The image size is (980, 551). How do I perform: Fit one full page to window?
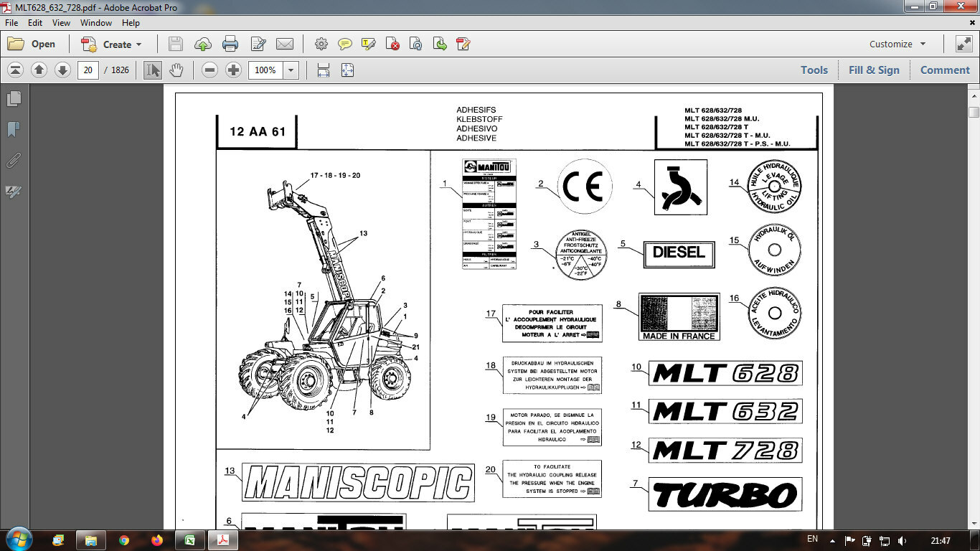pos(348,70)
